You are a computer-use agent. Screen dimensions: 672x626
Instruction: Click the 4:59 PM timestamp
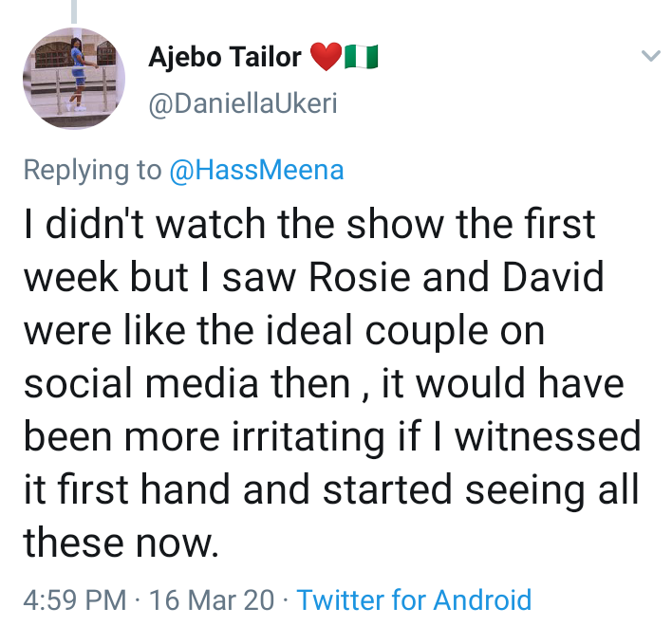coord(74,599)
